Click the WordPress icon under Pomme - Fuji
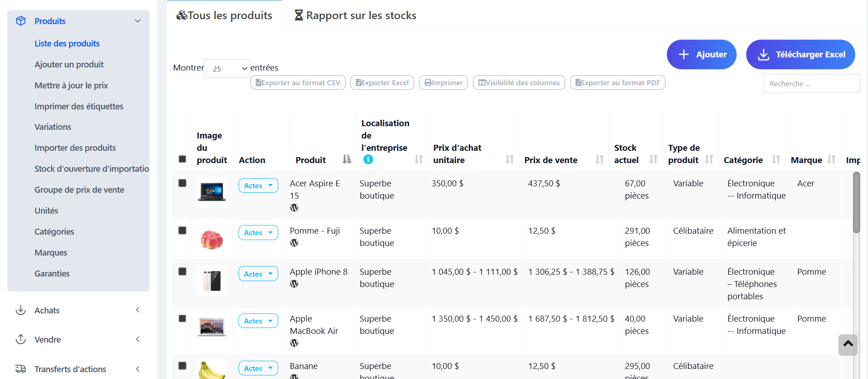This screenshot has width=868, height=379. tap(294, 243)
